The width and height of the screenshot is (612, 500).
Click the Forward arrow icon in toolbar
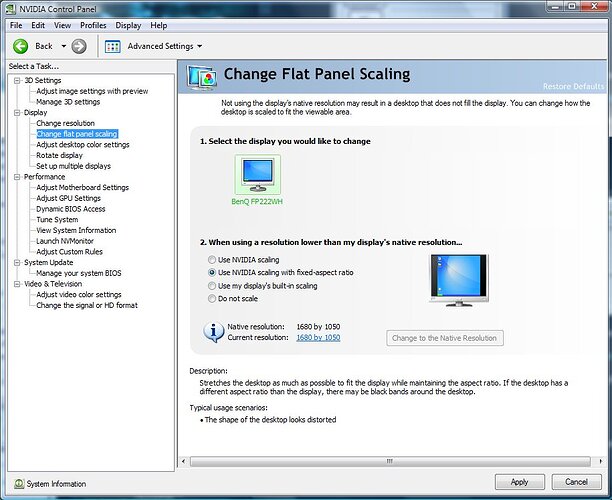point(79,46)
